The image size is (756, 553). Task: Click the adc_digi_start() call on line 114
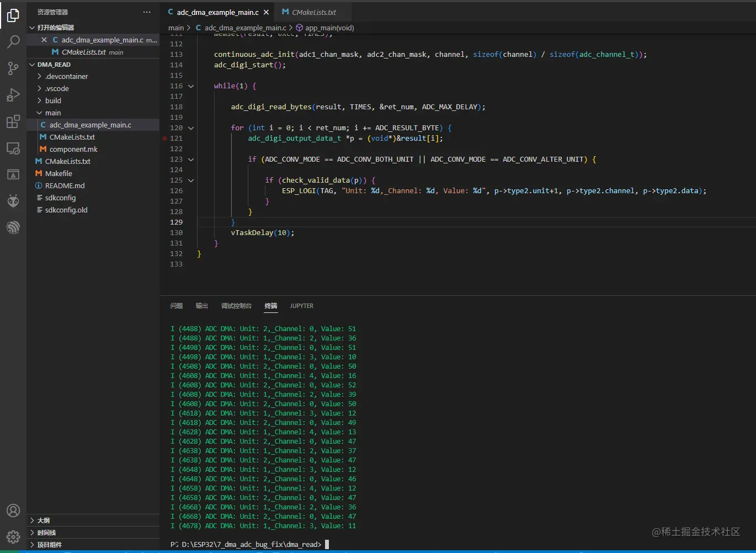[x=250, y=65]
